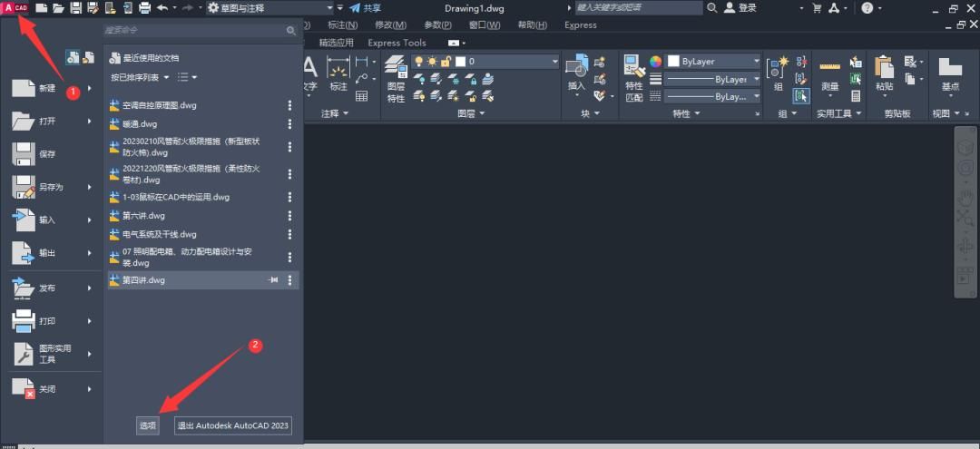Click the Table tool icon in annotation panel
This screenshot has width=980, height=449.
361,96
